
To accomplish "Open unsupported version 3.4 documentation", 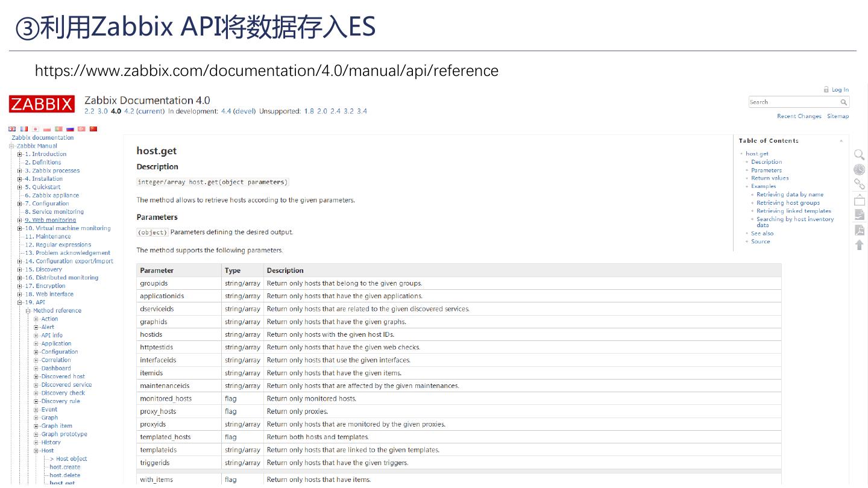I will (362, 111).
